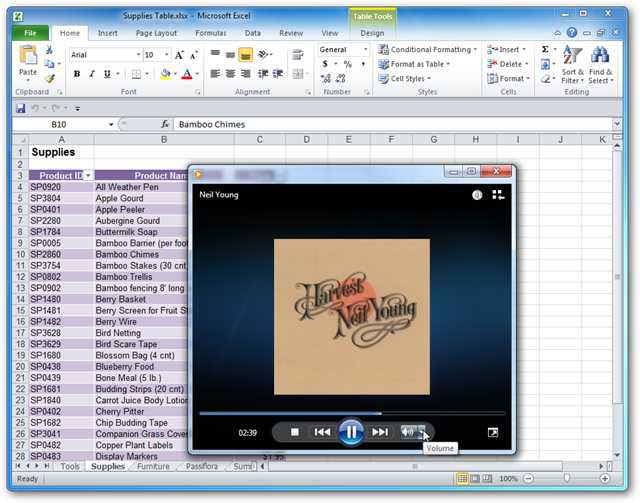Click the Comma Style icon
This screenshot has height=503, width=640.
pos(363,64)
